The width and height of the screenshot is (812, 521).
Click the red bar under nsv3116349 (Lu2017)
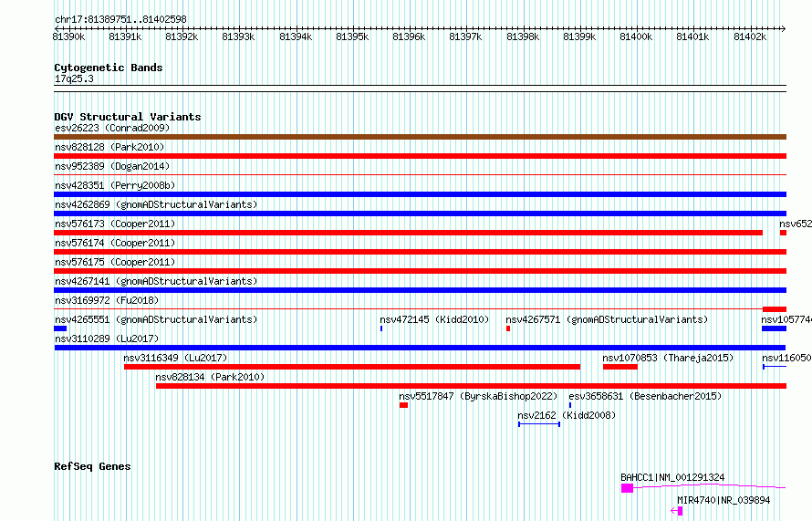click(352, 367)
